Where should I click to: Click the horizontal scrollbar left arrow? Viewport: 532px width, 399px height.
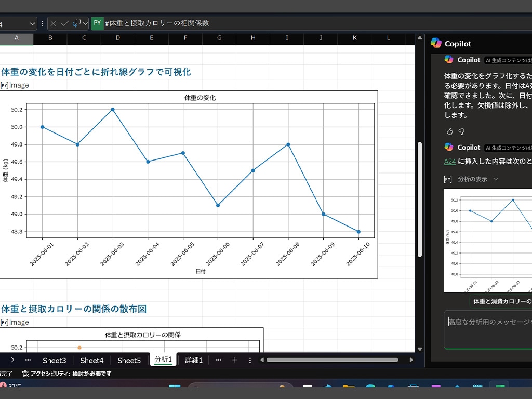point(262,360)
